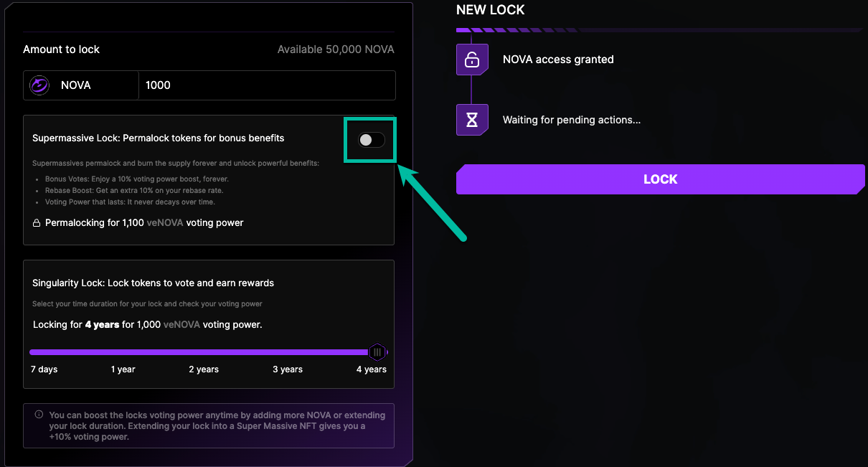The image size is (868, 467).
Task: Set lock duration to 7 days label
Action: 44,369
